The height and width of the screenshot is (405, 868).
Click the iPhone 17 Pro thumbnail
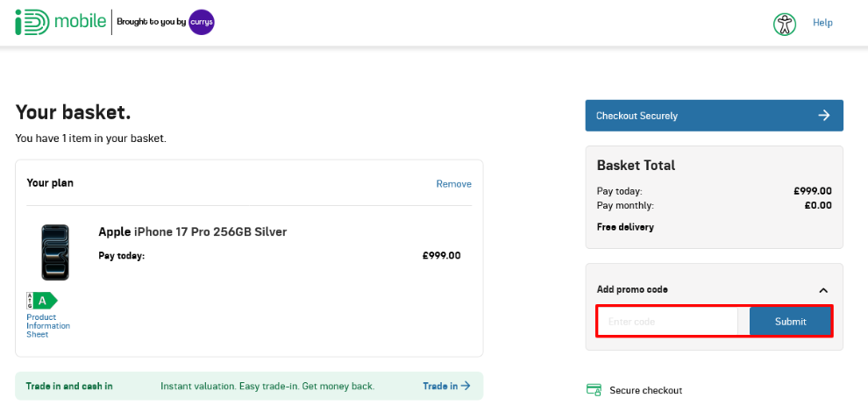pyautogui.click(x=55, y=252)
